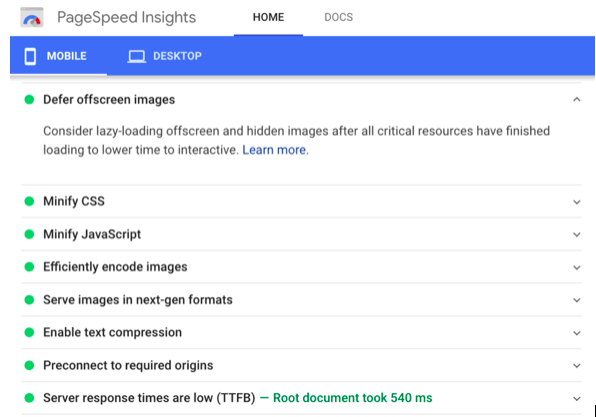
Task: Click the desktop laptop icon
Action: click(136, 57)
